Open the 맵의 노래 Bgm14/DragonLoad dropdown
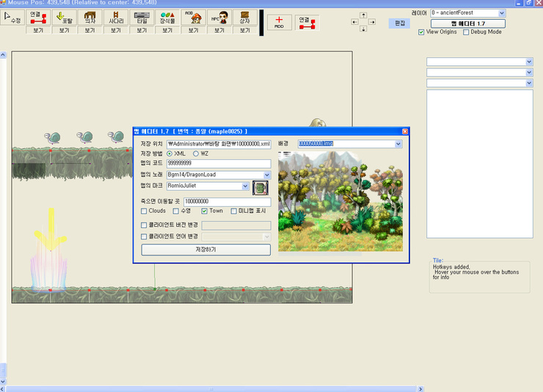This screenshot has height=392, width=543. (266, 175)
